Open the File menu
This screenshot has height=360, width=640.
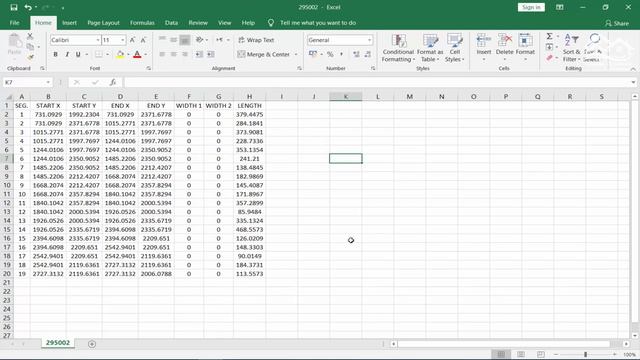point(14,23)
